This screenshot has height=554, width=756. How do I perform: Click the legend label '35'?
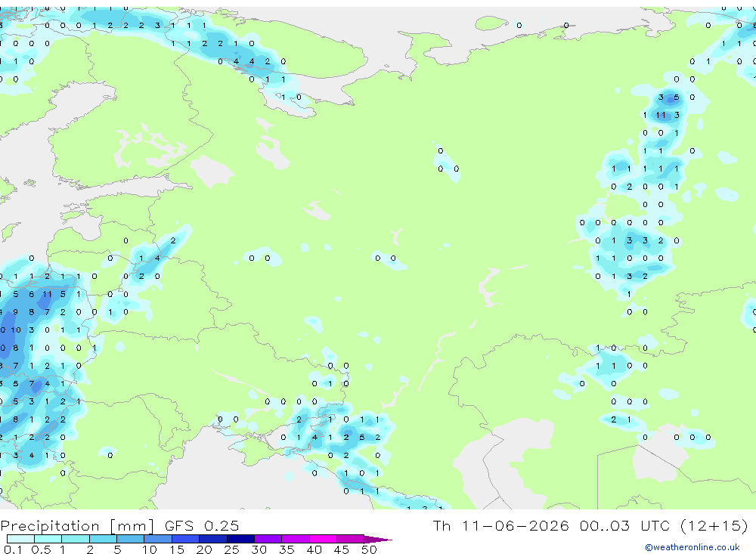point(287,549)
